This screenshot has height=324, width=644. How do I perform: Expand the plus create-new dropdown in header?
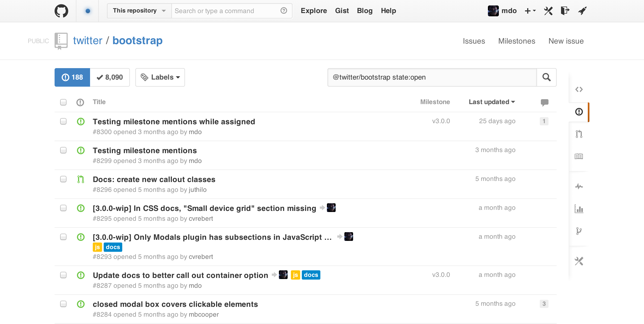pyautogui.click(x=530, y=11)
